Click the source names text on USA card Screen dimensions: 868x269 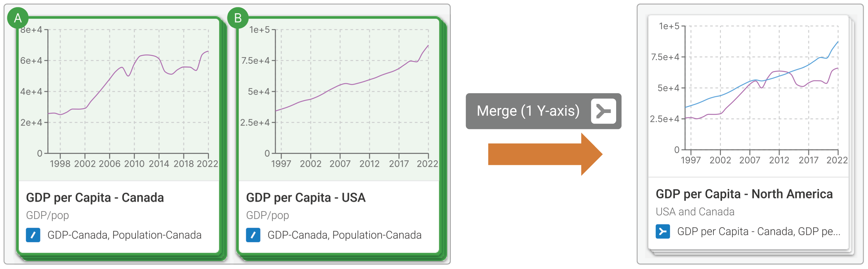click(344, 235)
